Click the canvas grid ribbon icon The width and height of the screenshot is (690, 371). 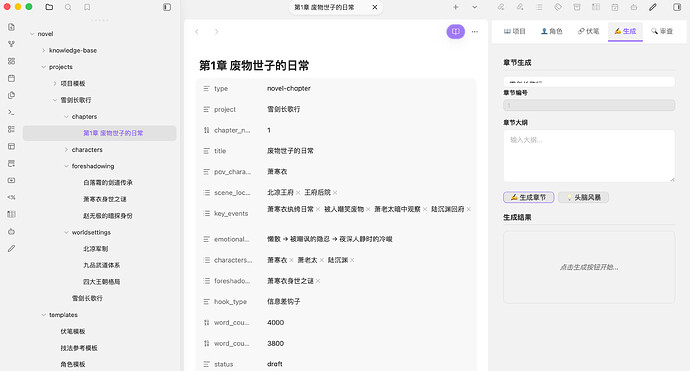pyautogui.click(x=11, y=61)
